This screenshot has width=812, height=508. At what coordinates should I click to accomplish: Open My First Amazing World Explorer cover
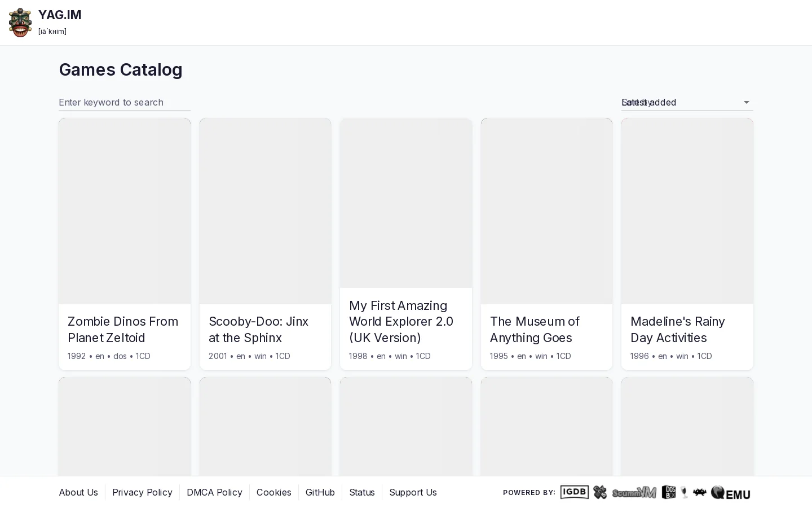[x=406, y=203]
